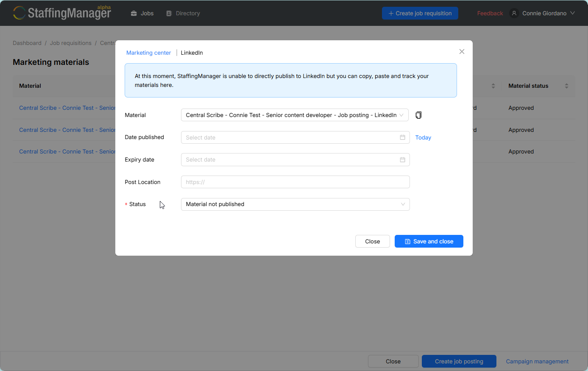Open the second Central Scribe material link

click(67, 130)
